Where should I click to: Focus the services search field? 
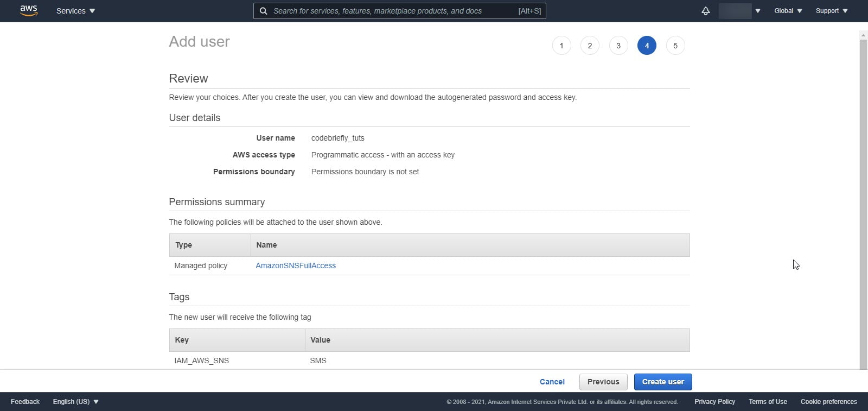click(x=399, y=11)
